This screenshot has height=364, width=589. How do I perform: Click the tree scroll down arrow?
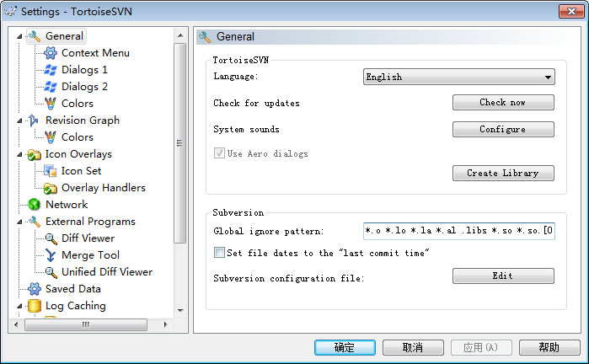tap(180, 311)
